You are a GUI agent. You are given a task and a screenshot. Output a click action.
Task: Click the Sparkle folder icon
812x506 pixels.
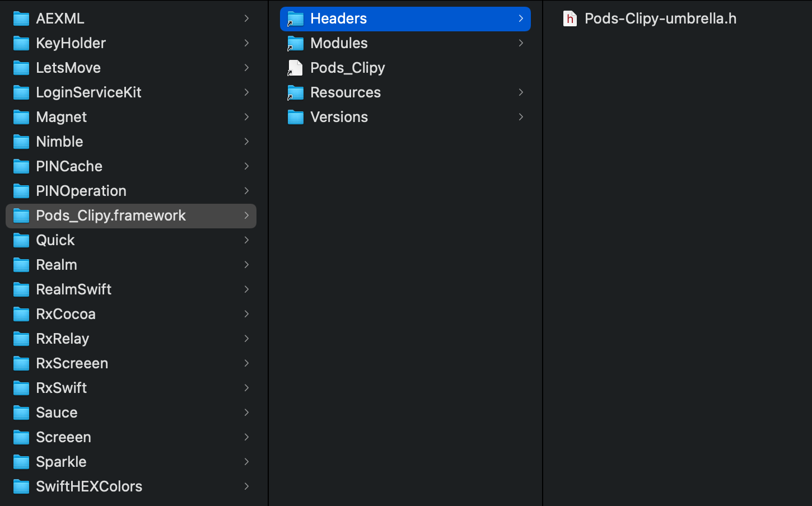click(21, 462)
